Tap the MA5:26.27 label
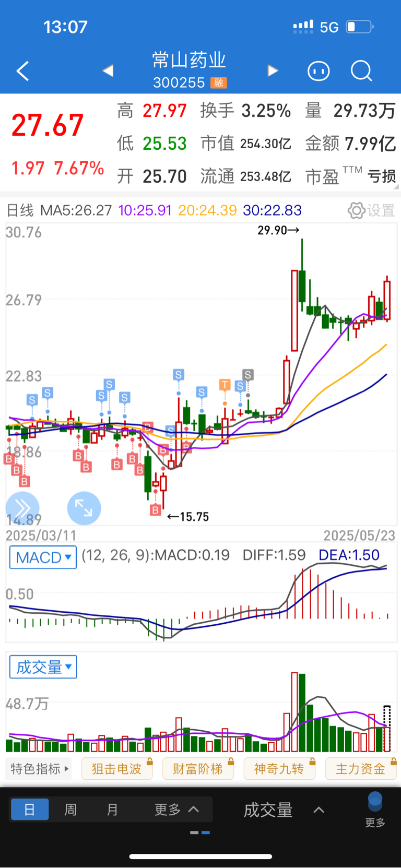The width and height of the screenshot is (401, 868). [x=76, y=210]
